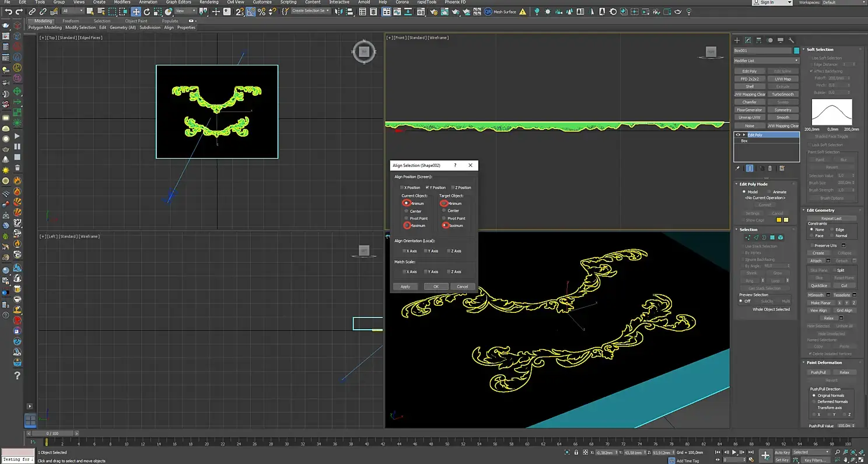Check the X Position checkbox
Screen dimensions: 868x464
click(x=402, y=187)
